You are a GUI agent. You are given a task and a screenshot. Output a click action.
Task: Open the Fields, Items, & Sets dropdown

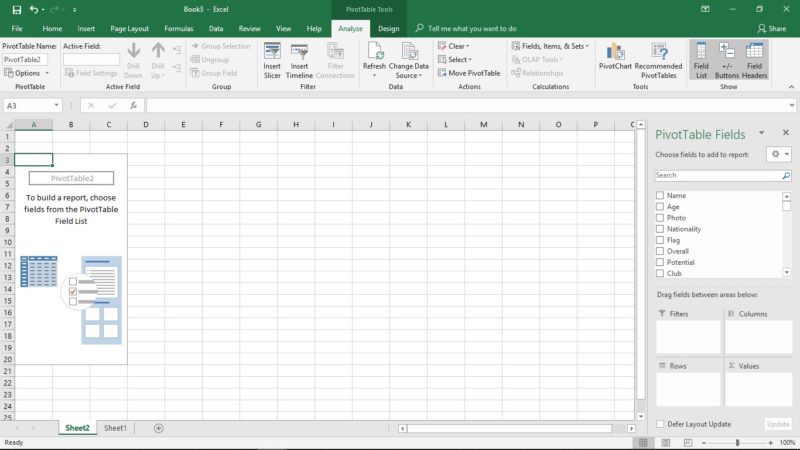click(x=550, y=46)
